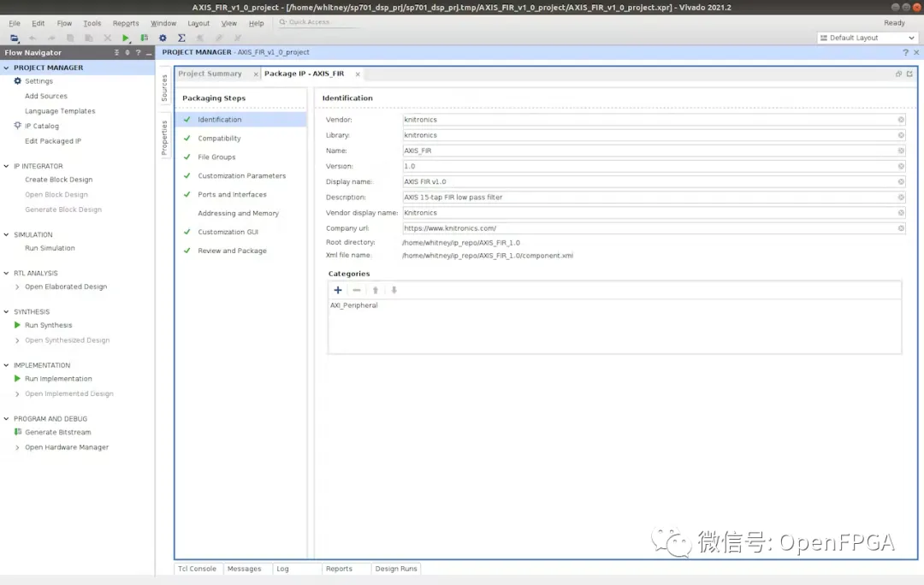Select Review and Package step
Viewport: 924px width, 585px height.
[232, 251]
